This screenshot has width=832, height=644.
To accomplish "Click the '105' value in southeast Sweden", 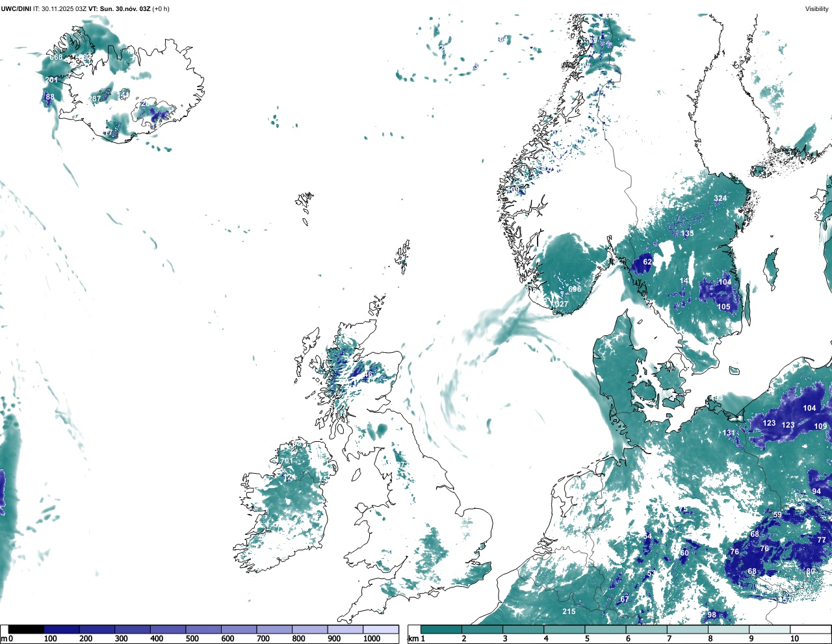I will click(723, 307).
